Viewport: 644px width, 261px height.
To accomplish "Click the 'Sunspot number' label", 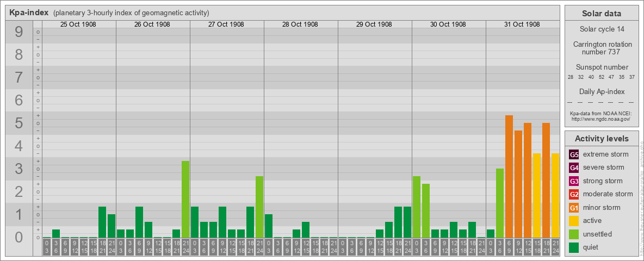I will 602,67.
